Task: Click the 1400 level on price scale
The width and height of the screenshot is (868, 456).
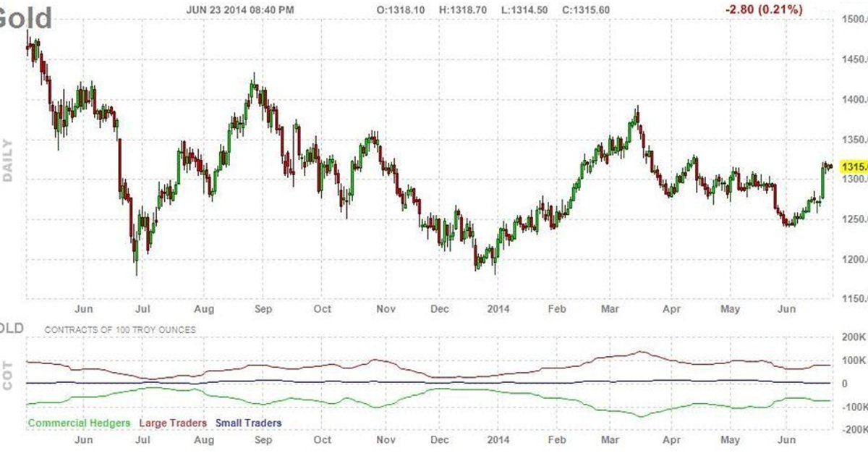Action: pos(853,100)
